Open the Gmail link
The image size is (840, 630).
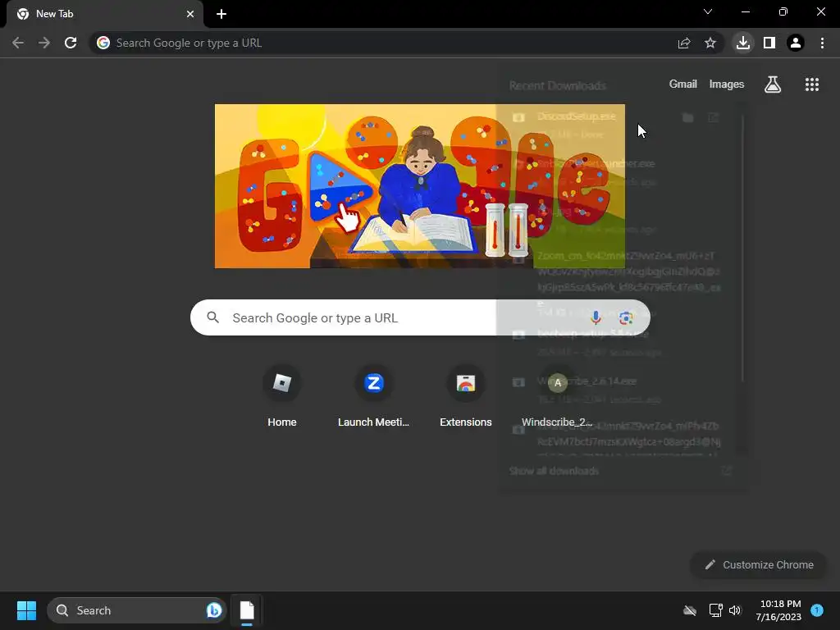point(683,84)
